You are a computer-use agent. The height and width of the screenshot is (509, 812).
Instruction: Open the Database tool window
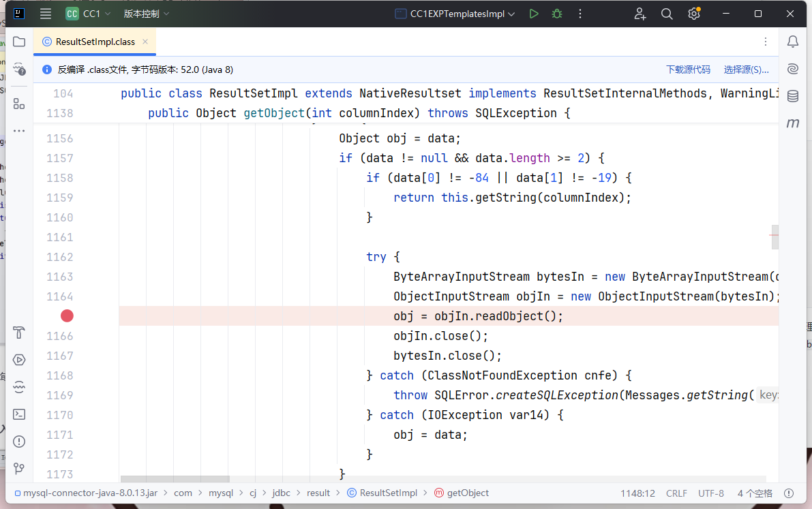(793, 96)
